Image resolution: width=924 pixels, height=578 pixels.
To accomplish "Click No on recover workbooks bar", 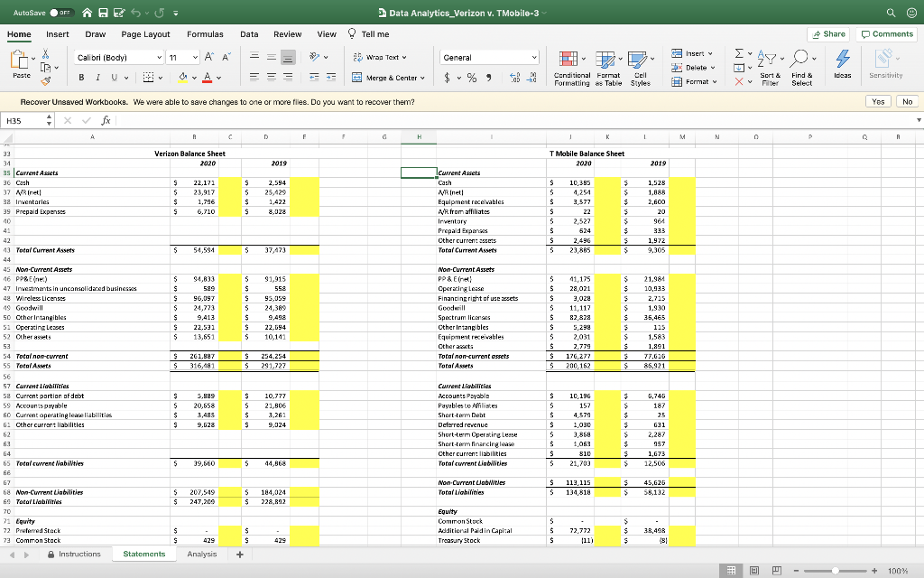I will pos(908,101).
